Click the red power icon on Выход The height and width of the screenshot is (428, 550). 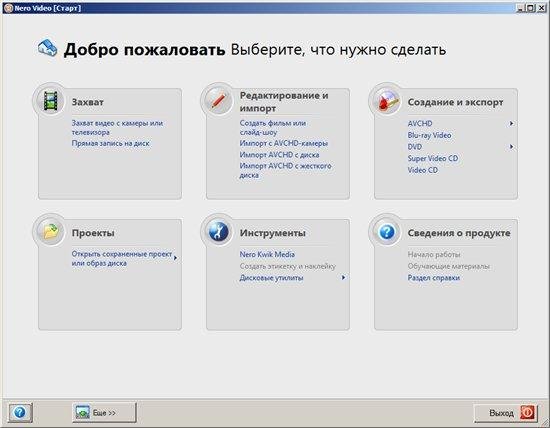click(527, 413)
